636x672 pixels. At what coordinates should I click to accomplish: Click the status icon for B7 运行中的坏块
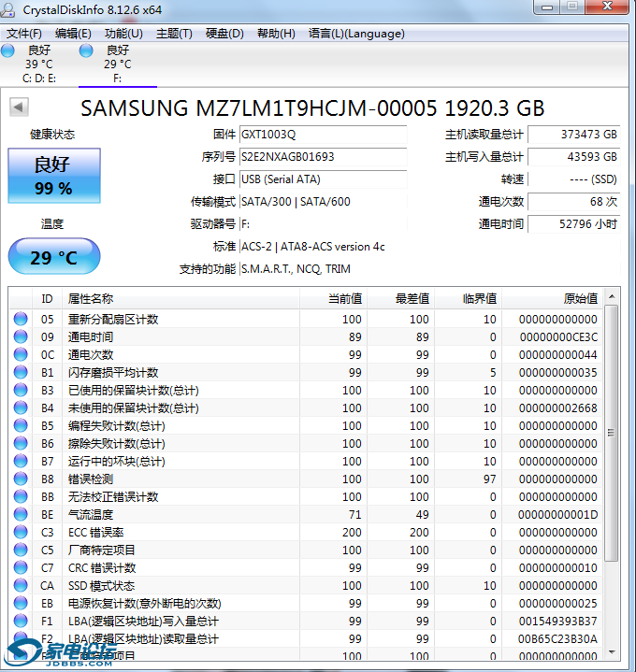click(21, 461)
